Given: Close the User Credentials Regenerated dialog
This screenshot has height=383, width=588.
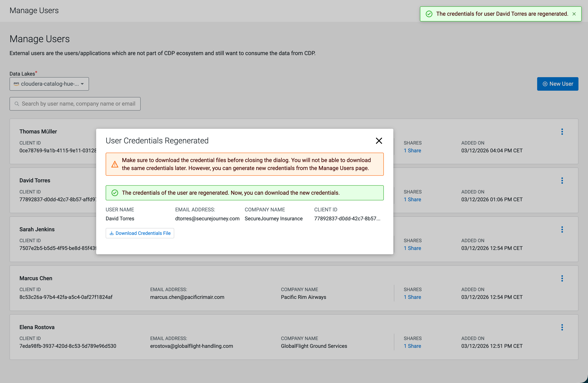Looking at the screenshot, I should 379,141.
